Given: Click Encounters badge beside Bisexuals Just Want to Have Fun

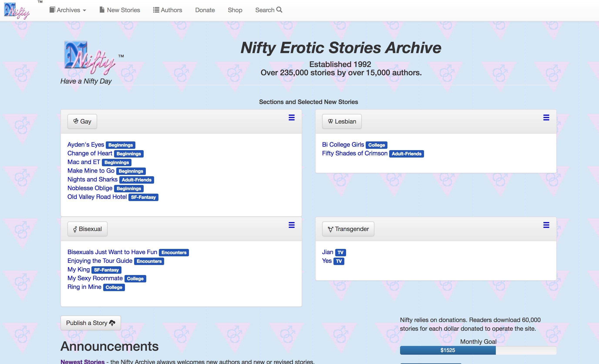Looking at the screenshot, I should pos(173,252).
